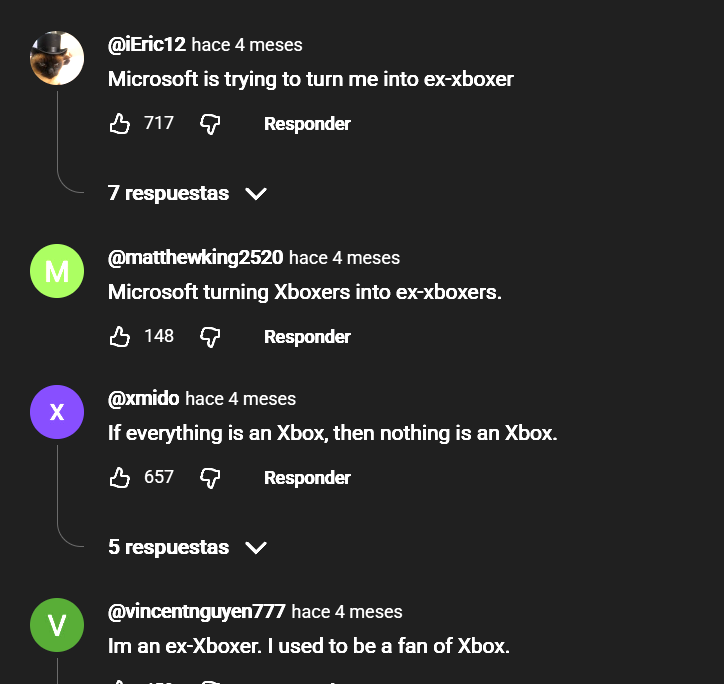Open @matthewking2520's green M avatar

click(57, 271)
